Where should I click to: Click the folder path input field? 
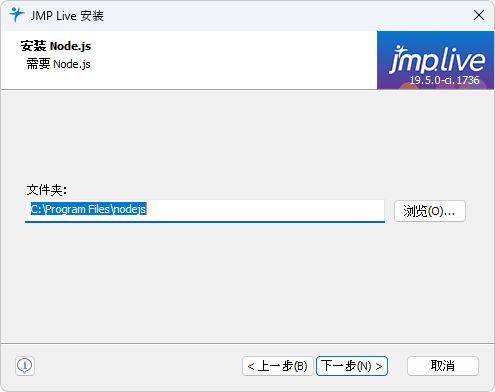tap(205, 210)
